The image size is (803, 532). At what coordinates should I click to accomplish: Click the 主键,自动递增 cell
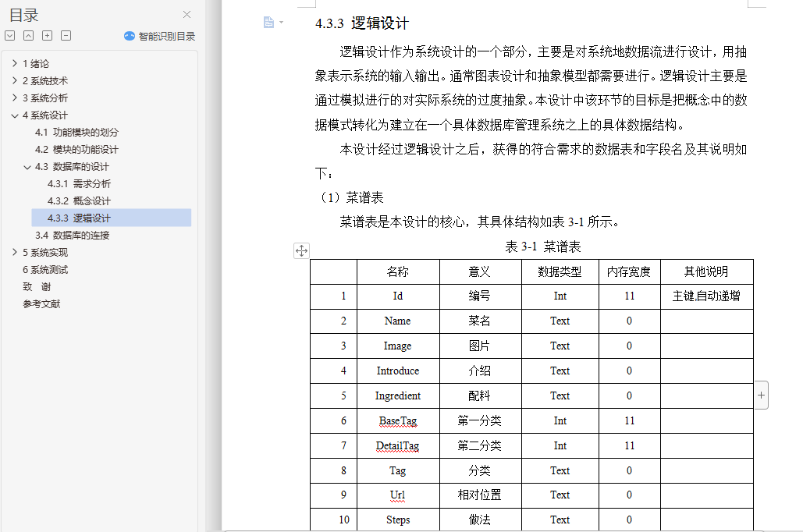click(x=707, y=296)
